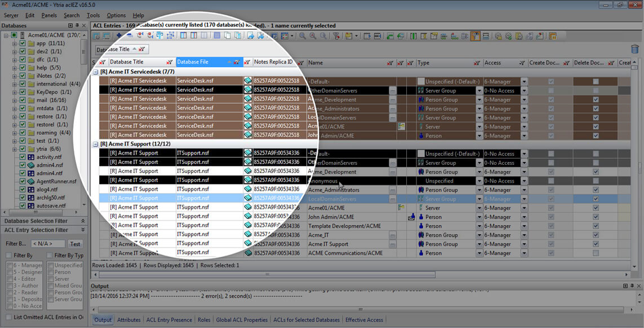Open the Server menu
644x328 pixels.
11,15
